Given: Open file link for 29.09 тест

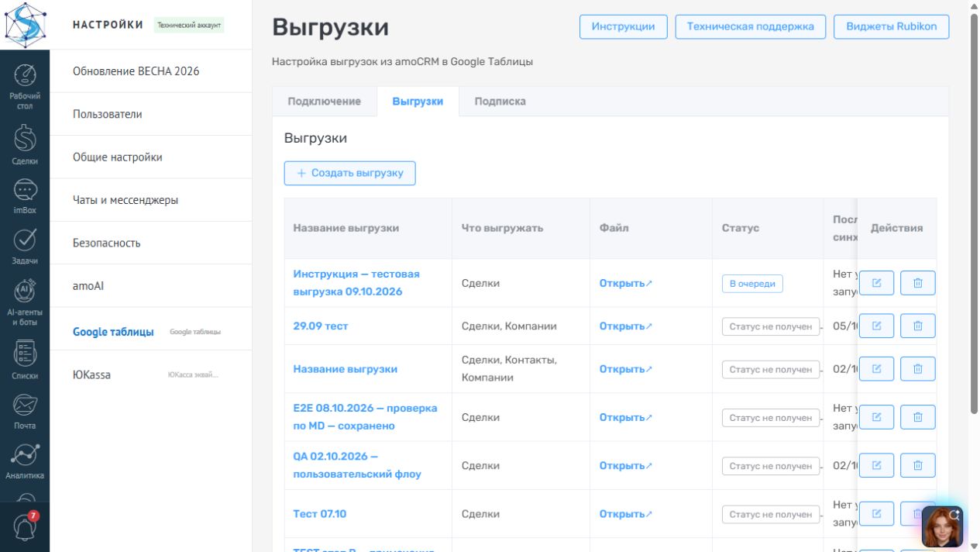Looking at the screenshot, I should tap(626, 326).
